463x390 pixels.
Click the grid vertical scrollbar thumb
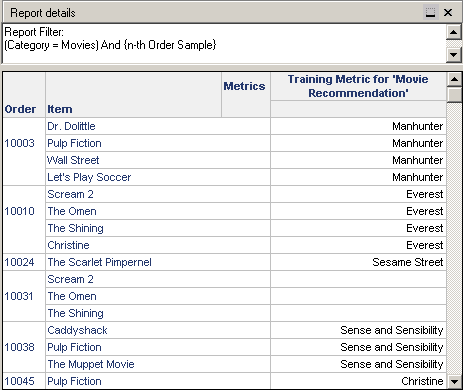pyautogui.click(x=454, y=95)
